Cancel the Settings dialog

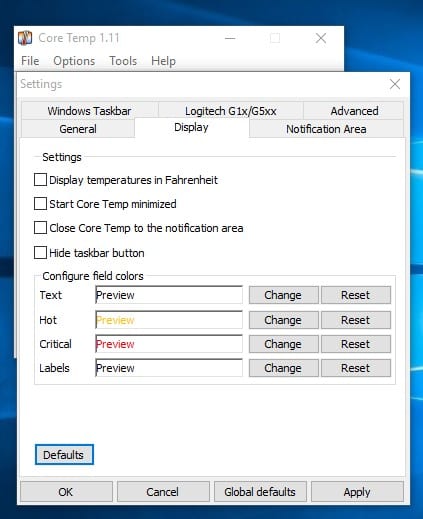click(x=163, y=492)
